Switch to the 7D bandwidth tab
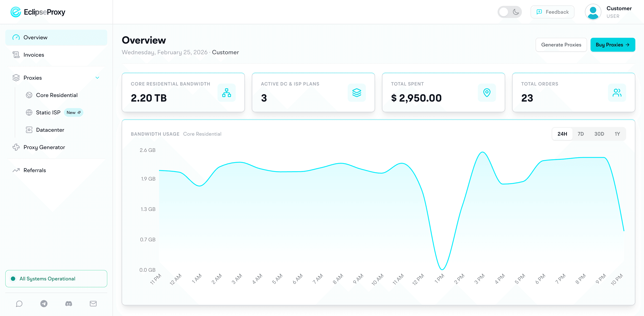 (581, 134)
